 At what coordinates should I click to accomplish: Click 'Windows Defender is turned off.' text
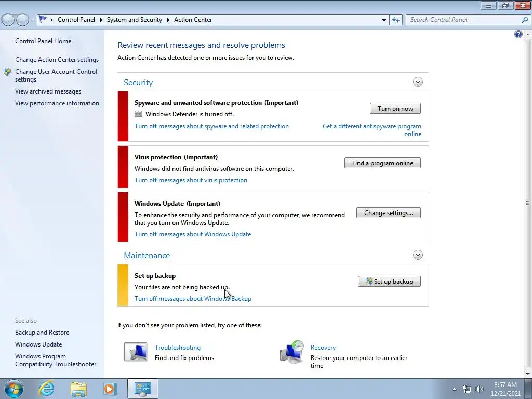point(190,114)
